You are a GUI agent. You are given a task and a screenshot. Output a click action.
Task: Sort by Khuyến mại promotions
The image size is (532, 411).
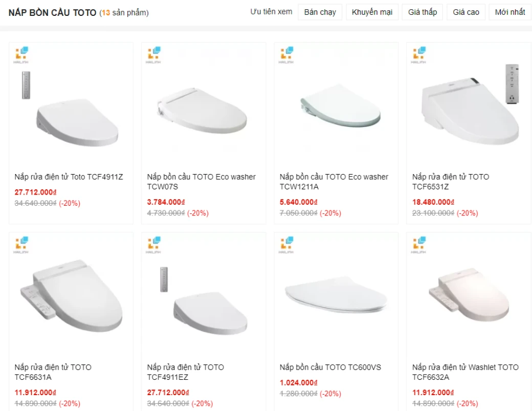[x=372, y=12]
